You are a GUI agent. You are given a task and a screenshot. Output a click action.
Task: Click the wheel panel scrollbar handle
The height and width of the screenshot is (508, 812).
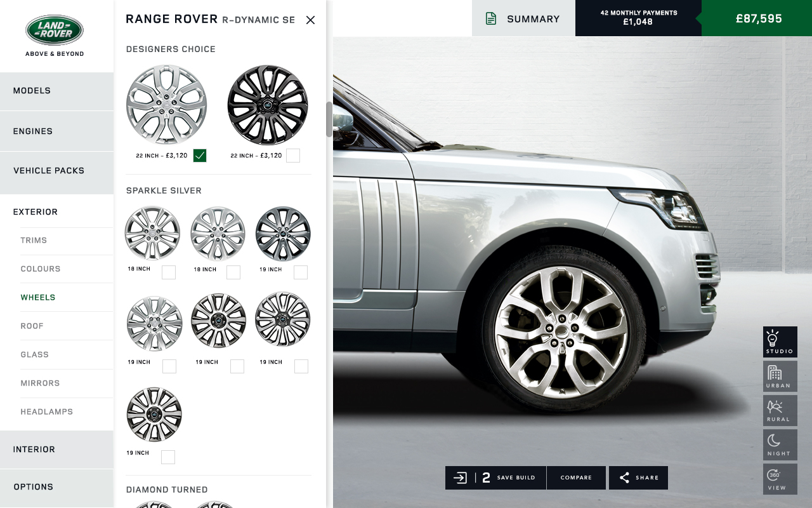click(329, 119)
